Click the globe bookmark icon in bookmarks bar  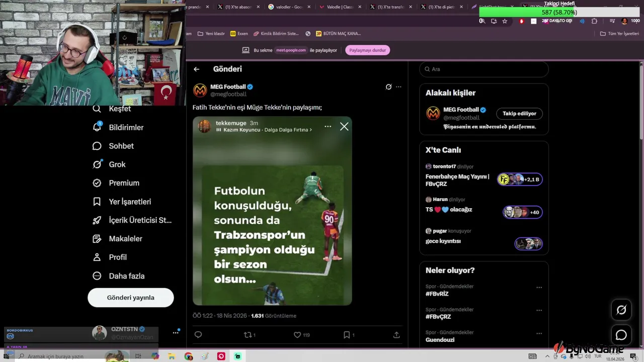(x=308, y=34)
